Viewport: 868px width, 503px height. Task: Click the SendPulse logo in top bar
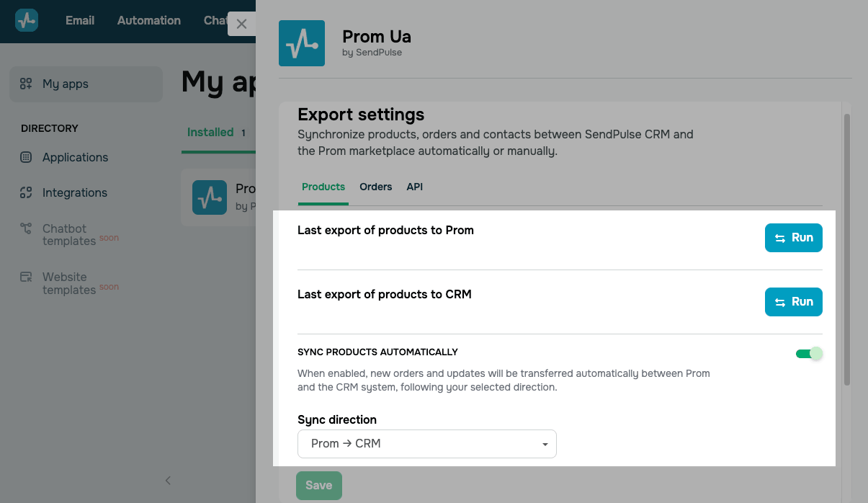click(27, 20)
